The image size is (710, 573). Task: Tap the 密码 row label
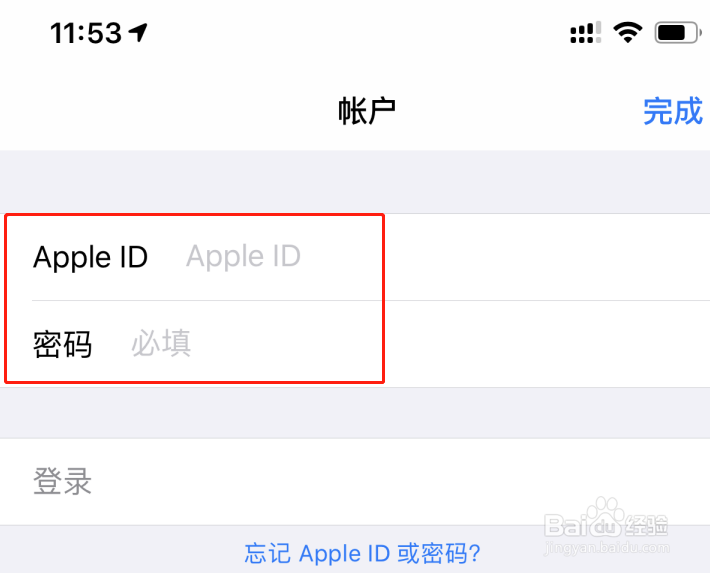tap(62, 344)
